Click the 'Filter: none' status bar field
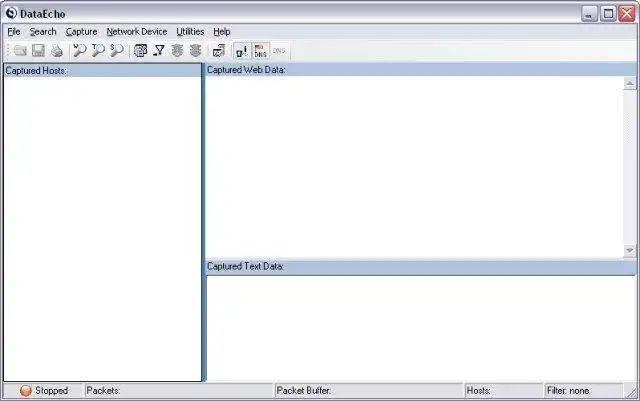This screenshot has height=401, width=640. (584, 391)
